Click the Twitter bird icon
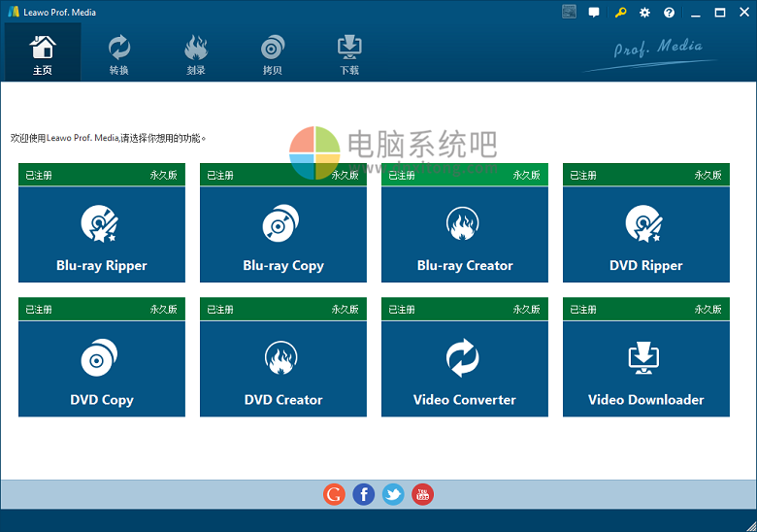 pos(393,494)
